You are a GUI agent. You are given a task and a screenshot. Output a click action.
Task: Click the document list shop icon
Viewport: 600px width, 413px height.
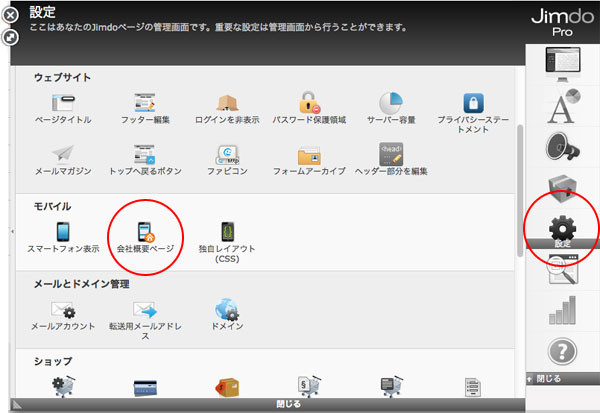(x=473, y=387)
